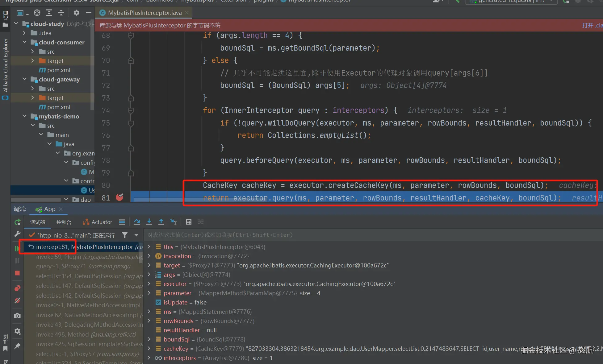Expand the parameter variable node
The width and height of the screenshot is (603, 364).
coord(149,293)
